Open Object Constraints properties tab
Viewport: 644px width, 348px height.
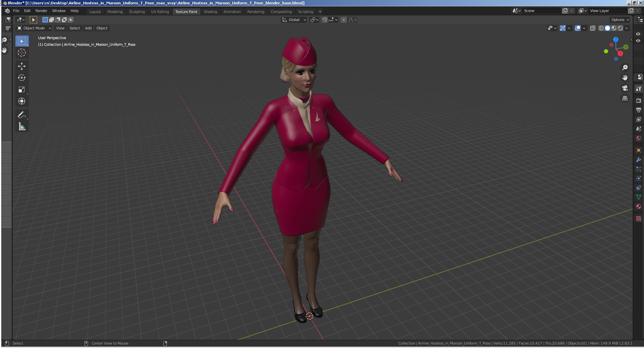tap(639, 188)
